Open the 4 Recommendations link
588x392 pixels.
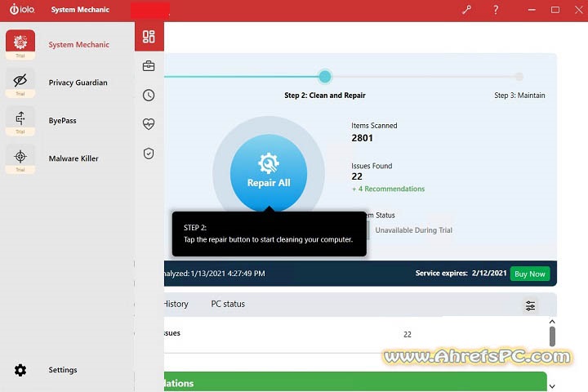pyautogui.click(x=388, y=189)
